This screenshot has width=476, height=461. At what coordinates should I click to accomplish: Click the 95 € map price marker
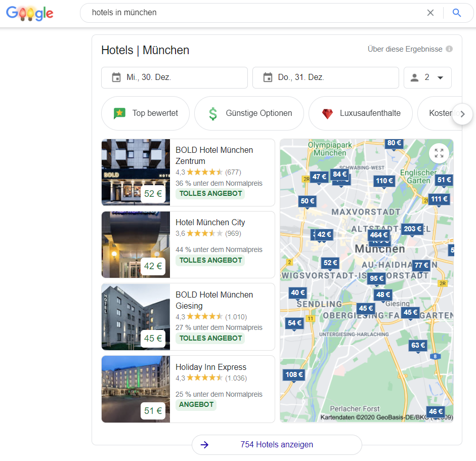point(376,278)
